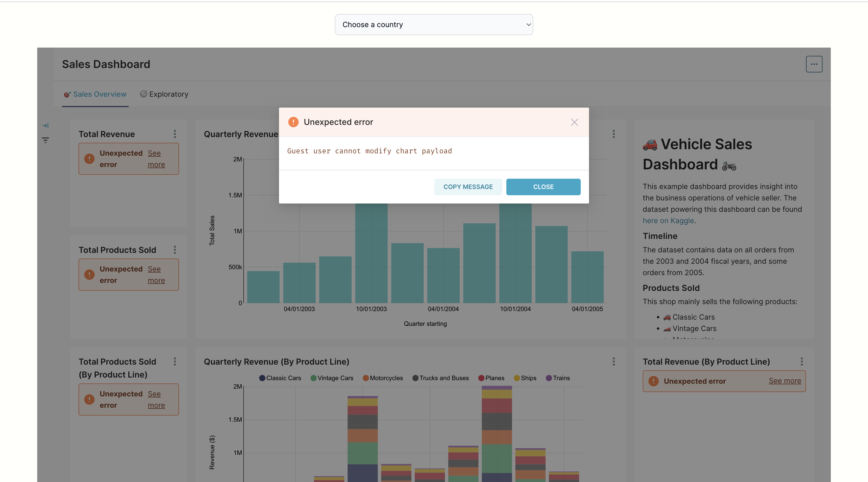Open the dashboard ellipsis options menu
This screenshot has width=868, height=482.
(814, 64)
